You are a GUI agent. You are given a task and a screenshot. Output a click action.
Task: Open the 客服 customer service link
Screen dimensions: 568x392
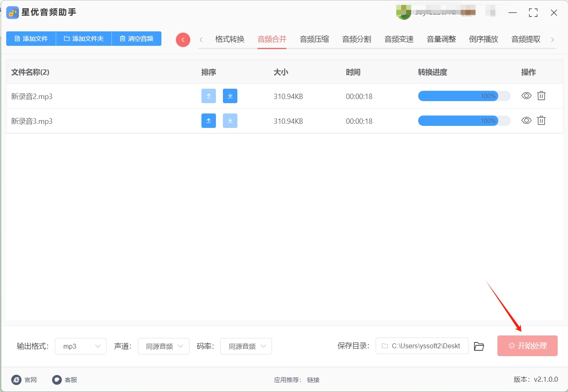pyautogui.click(x=65, y=380)
